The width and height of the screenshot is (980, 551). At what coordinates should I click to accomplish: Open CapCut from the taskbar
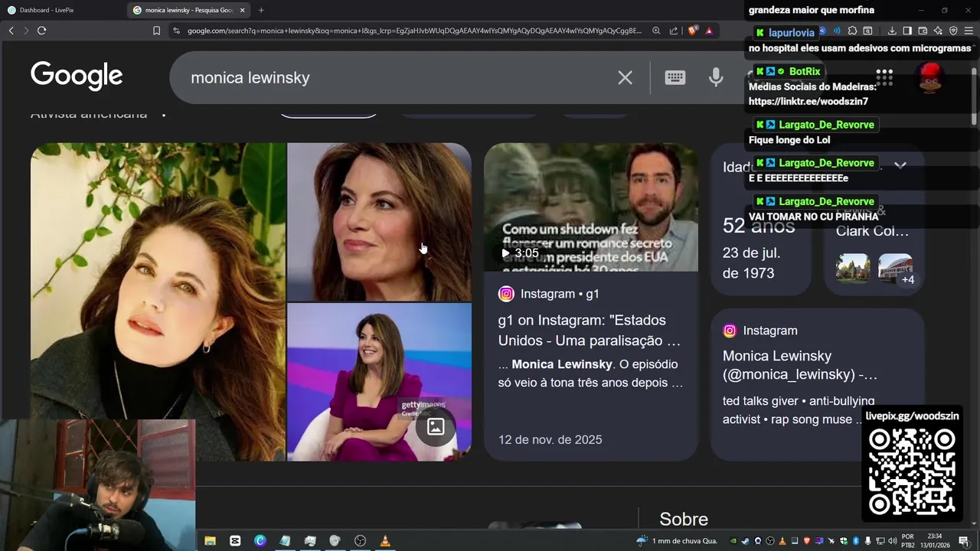[x=235, y=541]
